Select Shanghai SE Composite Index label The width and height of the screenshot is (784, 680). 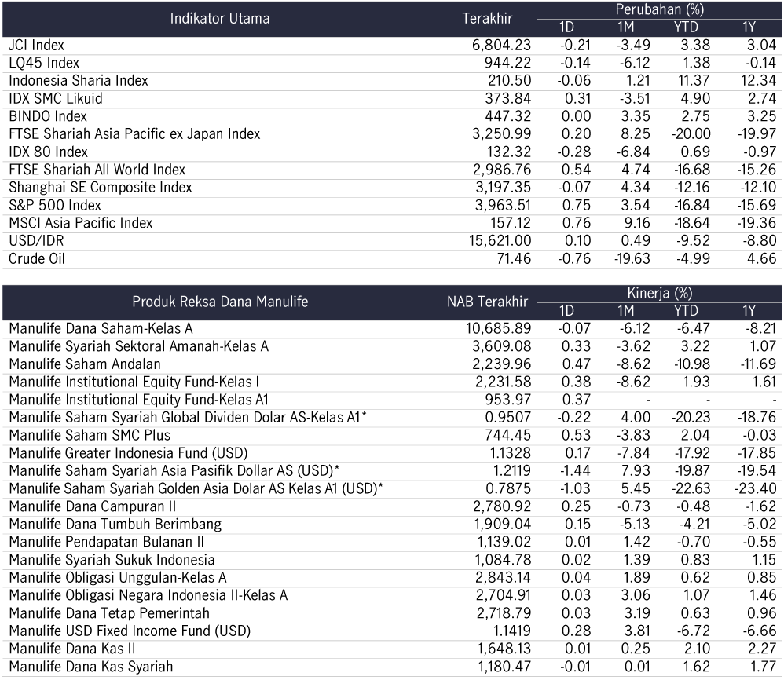(x=101, y=188)
